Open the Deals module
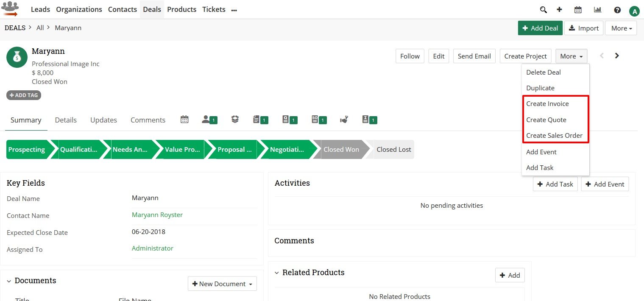Viewport: 644px width, 301px height. (x=152, y=9)
